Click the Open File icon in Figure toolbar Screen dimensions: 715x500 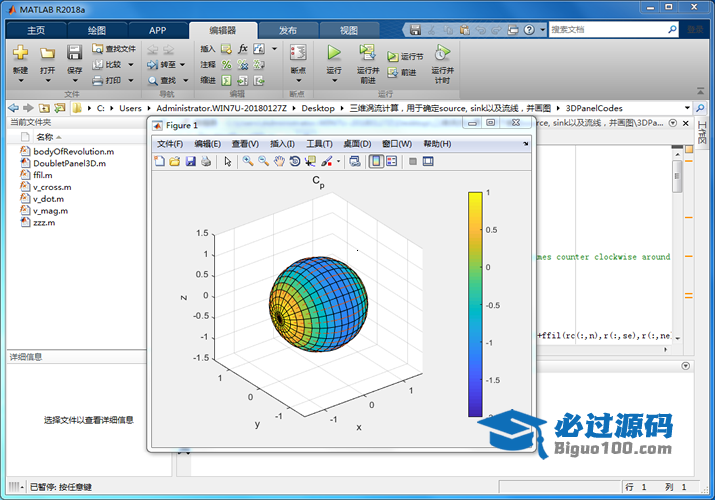click(x=175, y=161)
